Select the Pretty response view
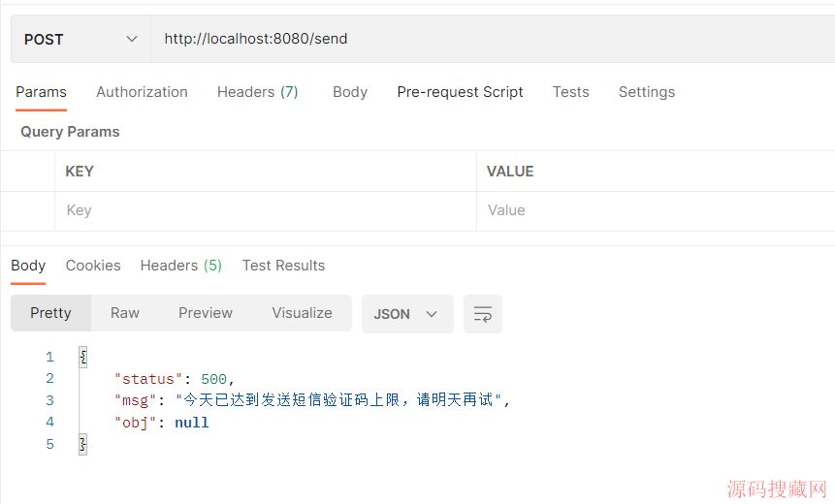Image resolution: width=835 pixels, height=504 pixels. (x=50, y=313)
